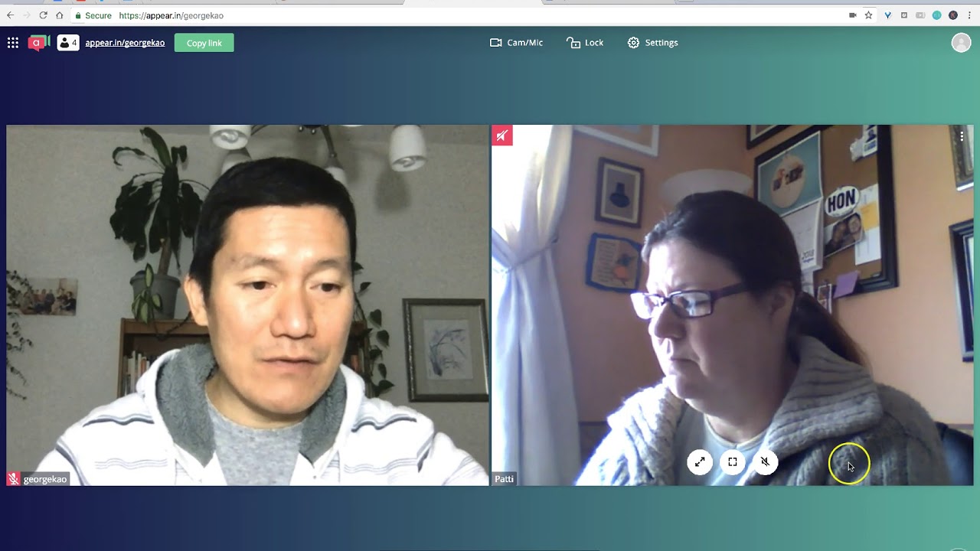
Task: Open the Chrome three-dot menu
Action: [x=969, y=15]
